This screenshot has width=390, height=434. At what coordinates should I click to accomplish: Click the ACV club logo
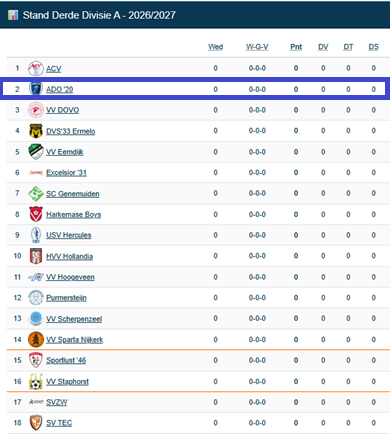point(36,68)
